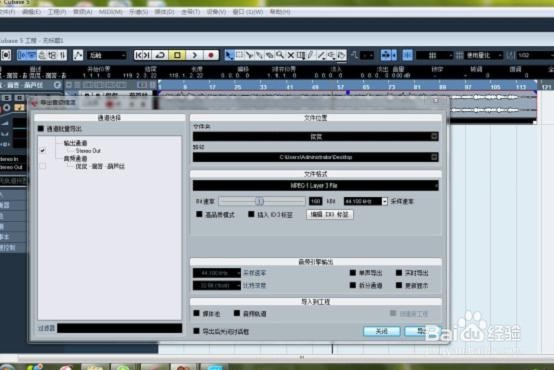This screenshot has height=370, width=554.
Task: Open the 音频(A) menu
Action: click(x=82, y=12)
